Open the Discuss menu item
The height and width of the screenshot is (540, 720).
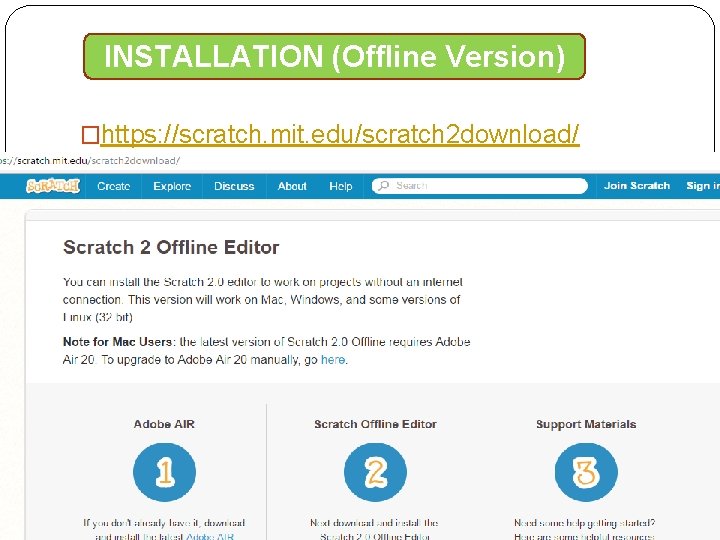pos(234,186)
